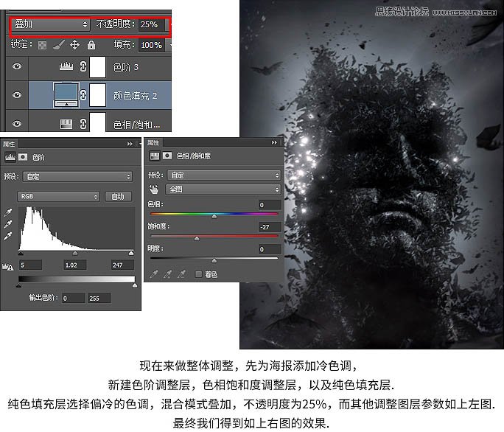Click the 属性 tab in Levels panel

click(x=9, y=144)
